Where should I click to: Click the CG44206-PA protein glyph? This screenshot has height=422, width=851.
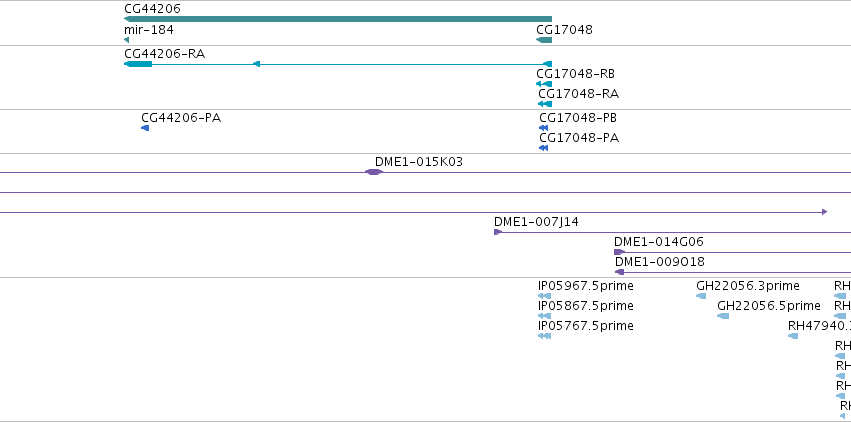[x=145, y=128]
